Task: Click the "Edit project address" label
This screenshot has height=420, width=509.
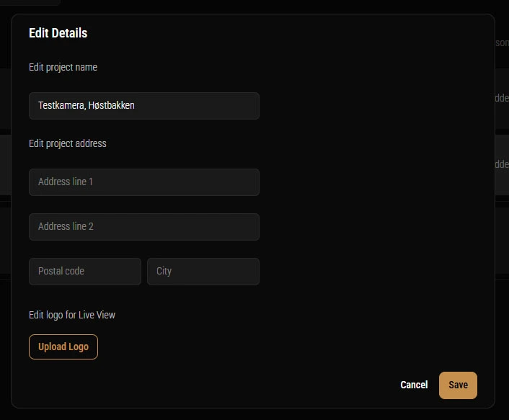Action: [67, 143]
